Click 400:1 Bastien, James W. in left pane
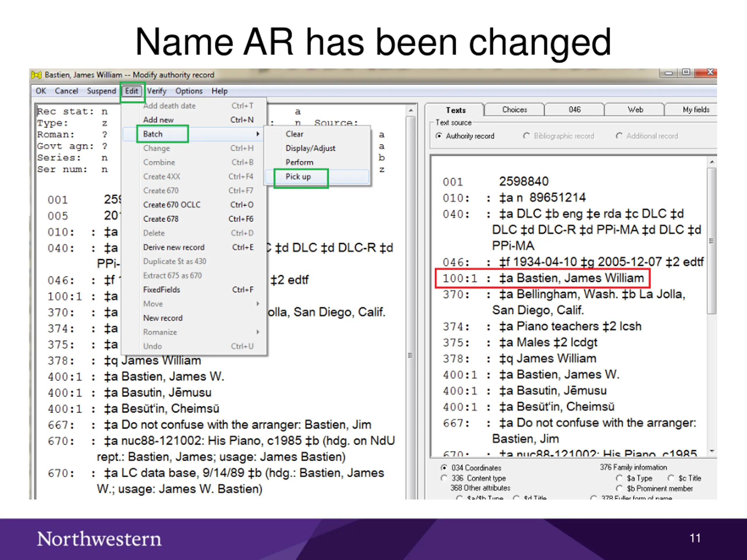This screenshot has height=560, width=747. click(x=136, y=377)
